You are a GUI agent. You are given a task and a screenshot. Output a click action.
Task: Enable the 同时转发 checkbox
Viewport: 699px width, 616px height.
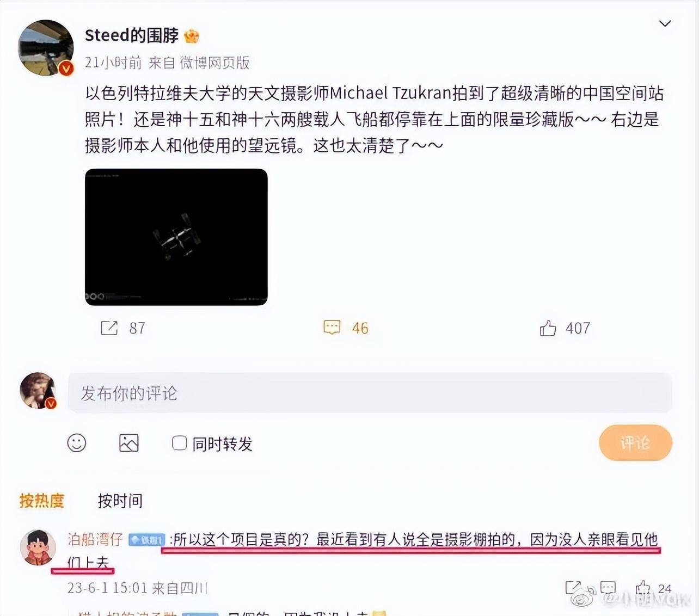179,443
